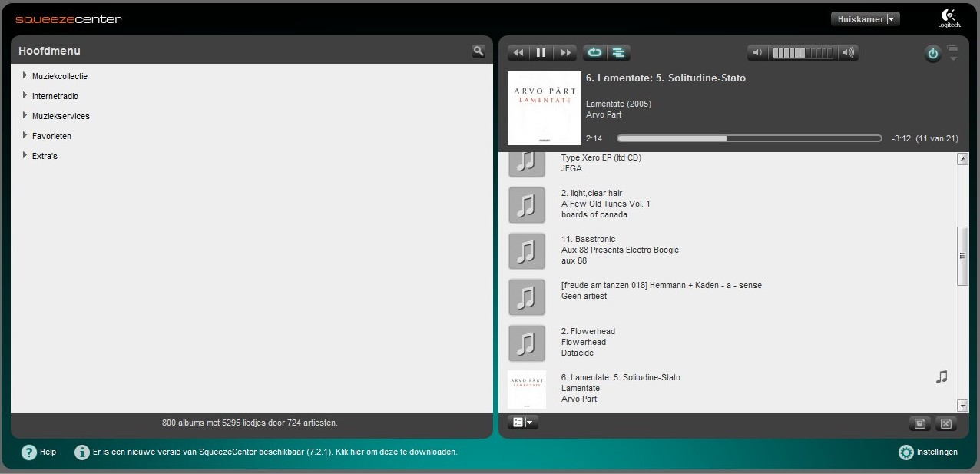Seek within the song progress bar
The image size is (980, 474).
[749, 138]
